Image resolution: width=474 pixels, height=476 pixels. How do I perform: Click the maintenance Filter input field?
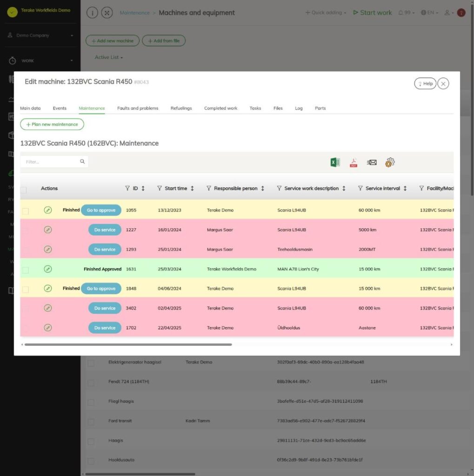pos(54,161)
